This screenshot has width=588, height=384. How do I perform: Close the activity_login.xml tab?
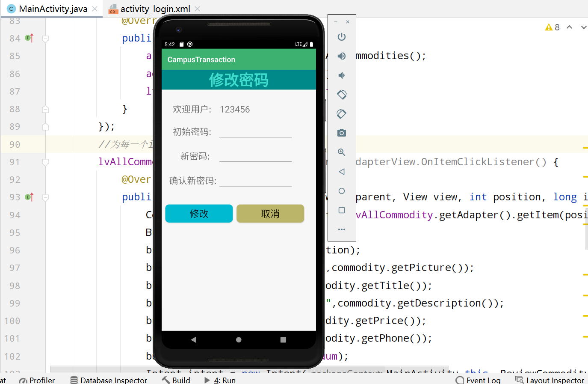pyautogui.click(x=197, y=9)
